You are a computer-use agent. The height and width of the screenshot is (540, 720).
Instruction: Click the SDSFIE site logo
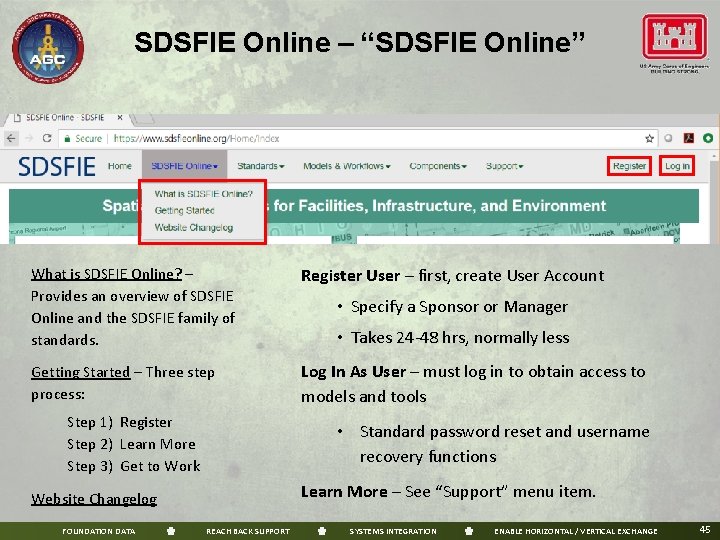(57, 166)
